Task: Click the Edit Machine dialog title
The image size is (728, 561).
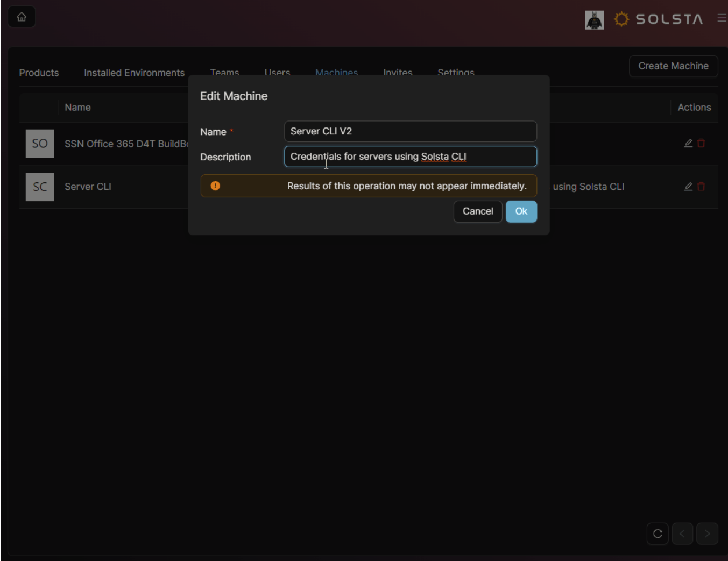Action: (234, 96)
